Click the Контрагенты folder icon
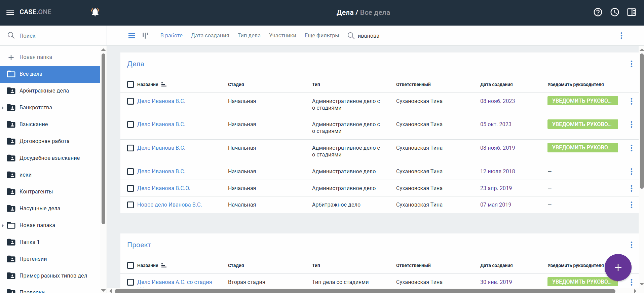This screenshot has height=293, width=644. 11,192
